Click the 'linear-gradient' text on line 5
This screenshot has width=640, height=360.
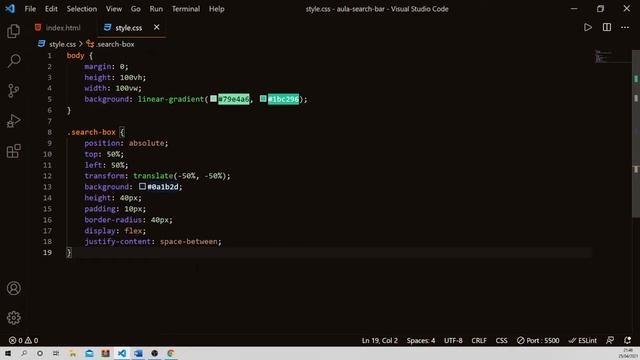(x=171, y=99)
